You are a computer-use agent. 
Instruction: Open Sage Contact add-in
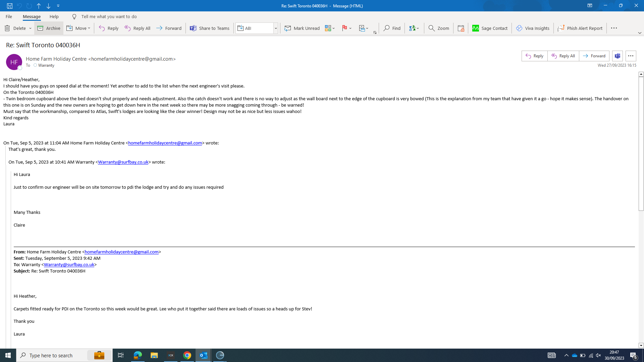[x=490, y=28]
